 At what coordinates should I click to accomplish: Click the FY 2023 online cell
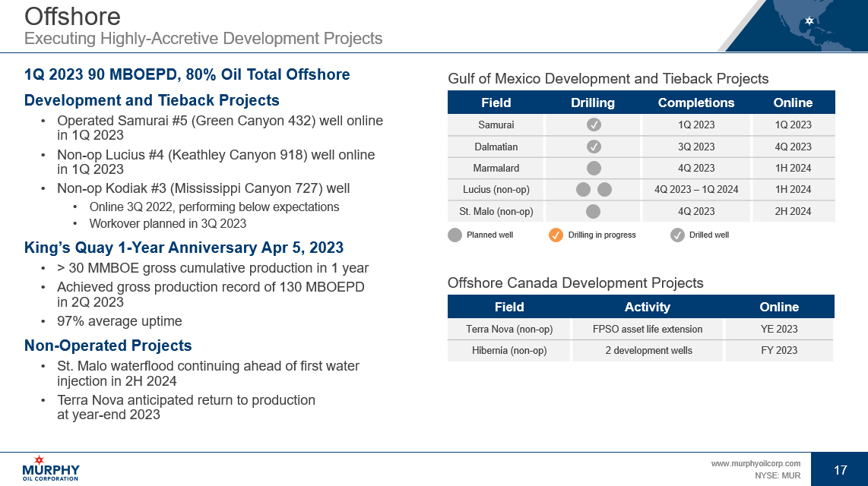(779, 351)
